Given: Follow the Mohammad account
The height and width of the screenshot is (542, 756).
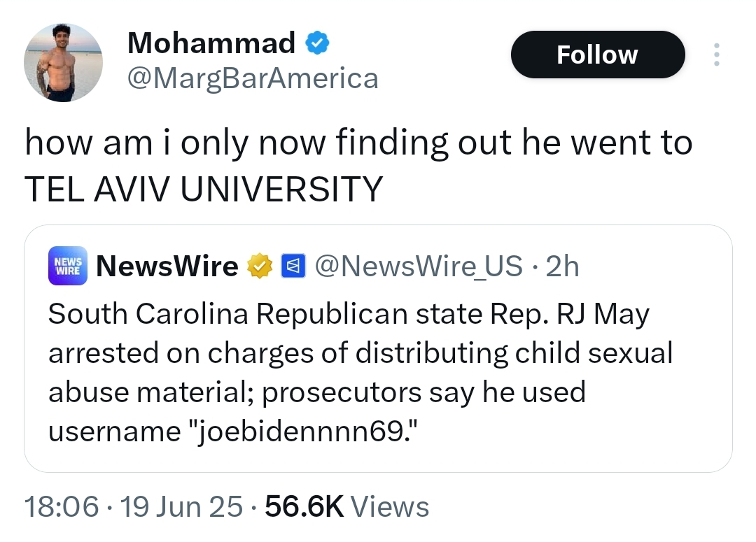Looking at the screenshot, I should [x=598, y=55].
